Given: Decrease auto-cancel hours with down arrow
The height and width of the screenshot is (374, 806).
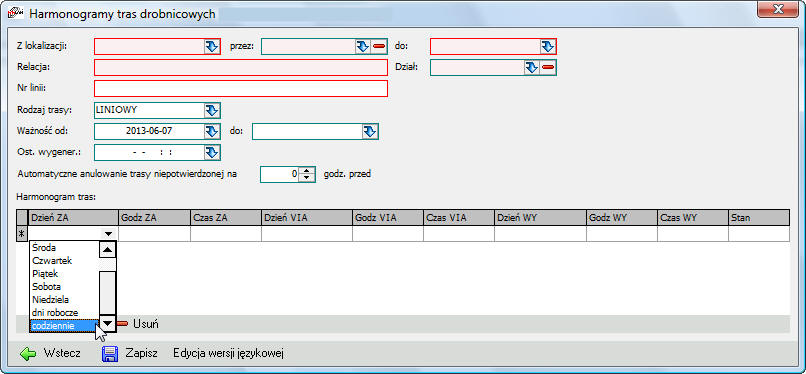Looking at the screenshot, I should 306,178.
